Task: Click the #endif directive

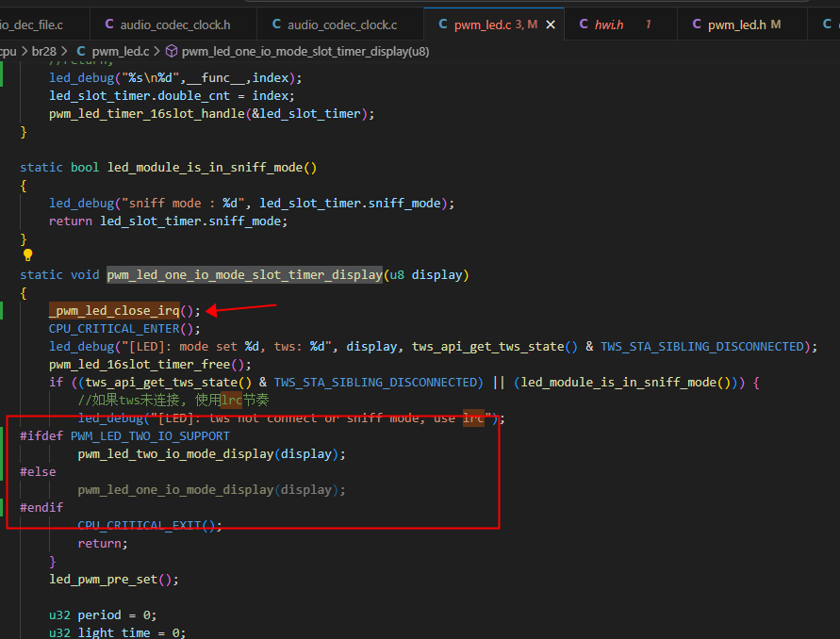Action: coord(41,507)
